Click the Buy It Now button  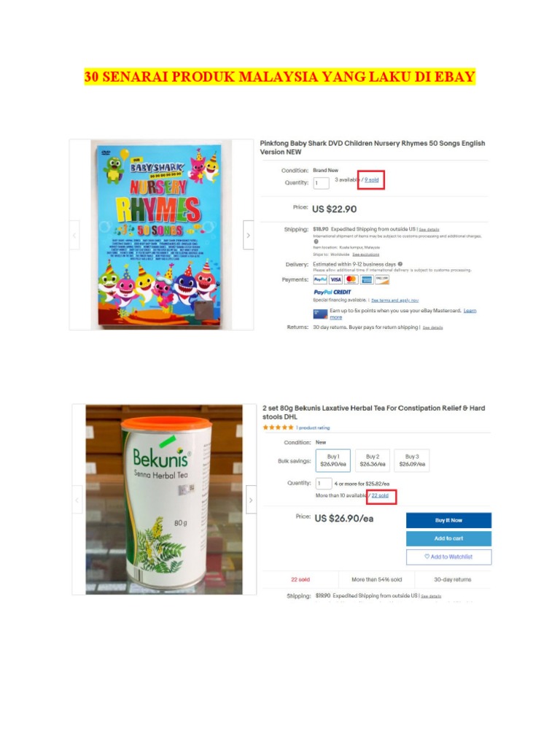tap(448, 520)
